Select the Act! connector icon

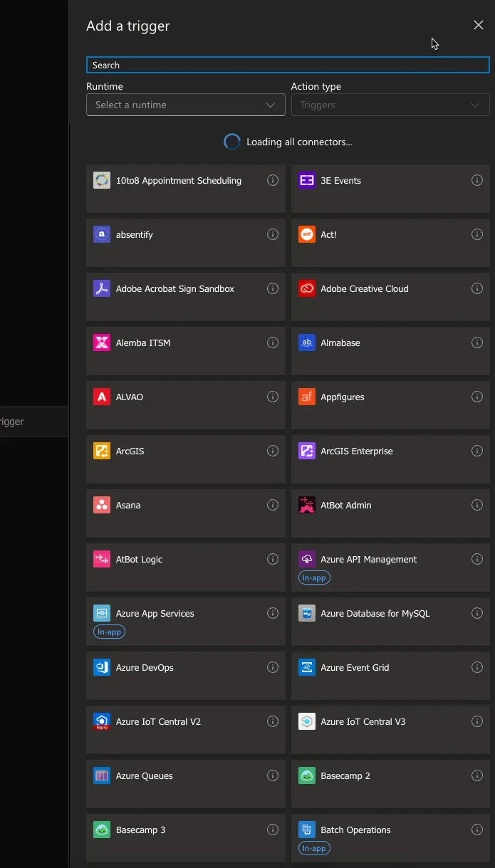[307, 235]
